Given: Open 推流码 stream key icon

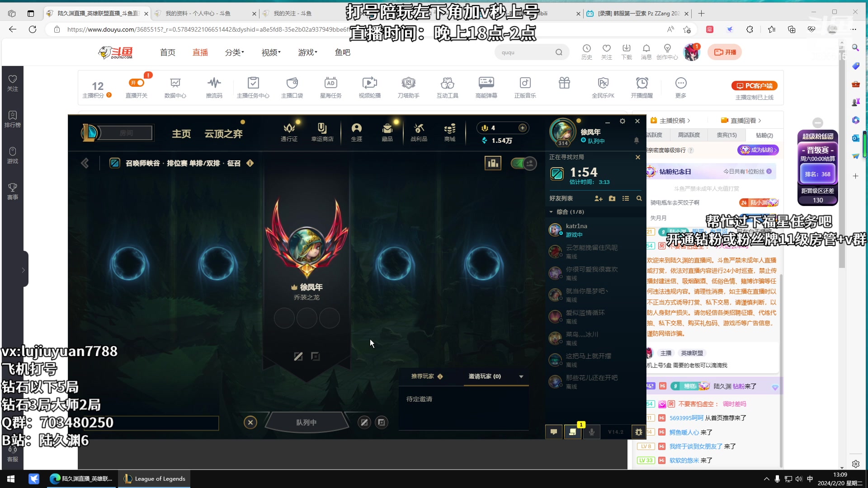Looking at the screenshot, I should click(x=214, y=88).
